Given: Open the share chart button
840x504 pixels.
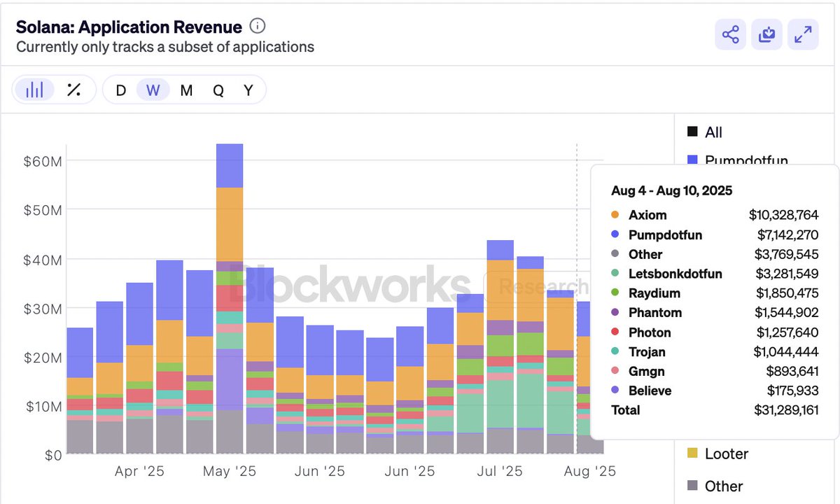Looking at the screenshot, I should (x=730, y=34).
